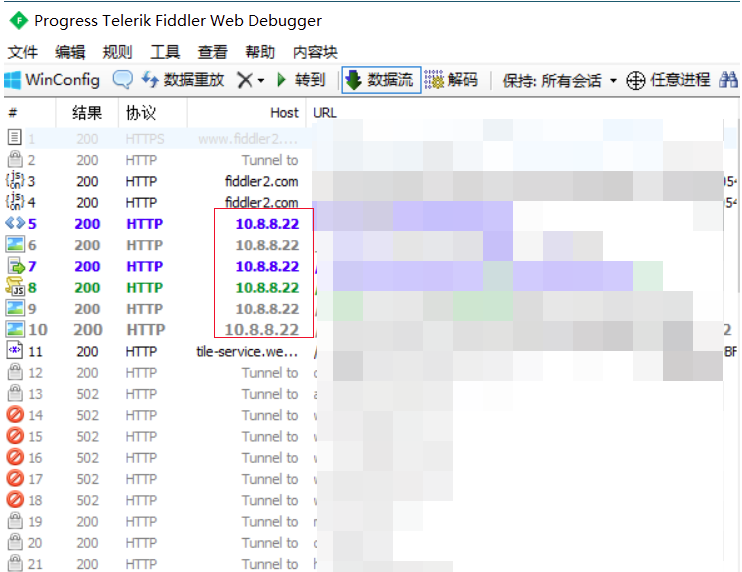Select session 14 blocked error icon
This screenshot has height=572, width=742.
tap(15, 414)
